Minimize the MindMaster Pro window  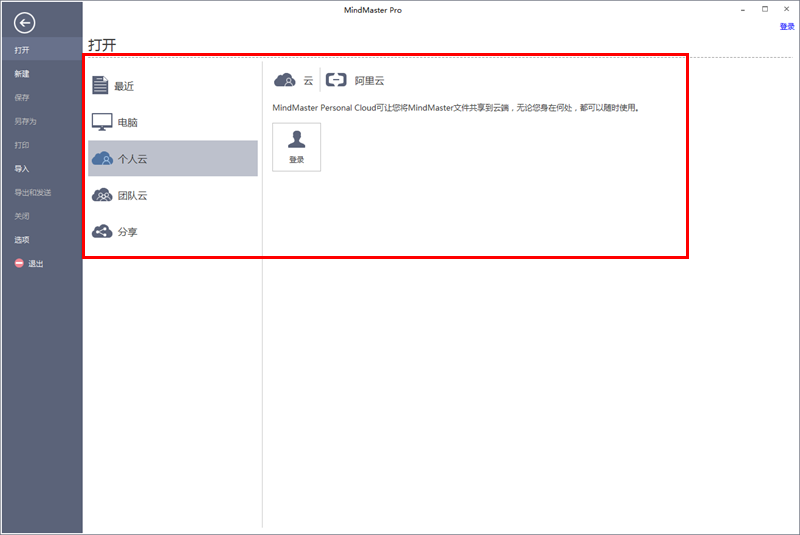coord(743,10)
